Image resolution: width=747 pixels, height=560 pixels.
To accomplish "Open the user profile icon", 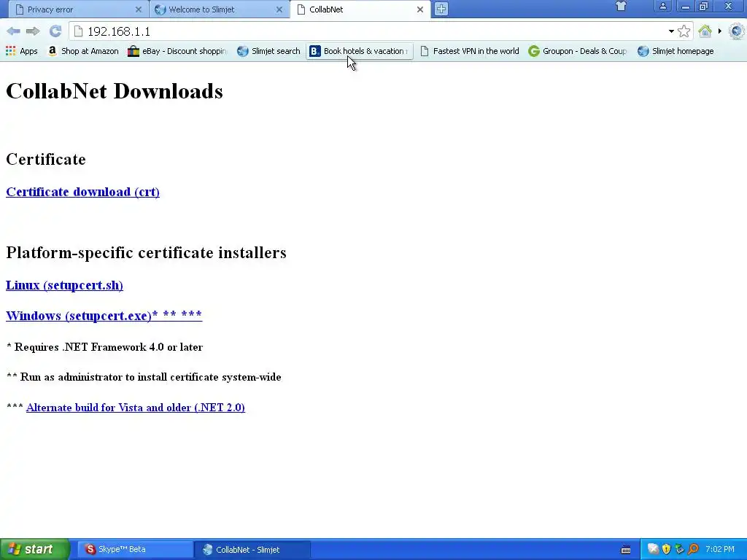I will click(662, 6).
